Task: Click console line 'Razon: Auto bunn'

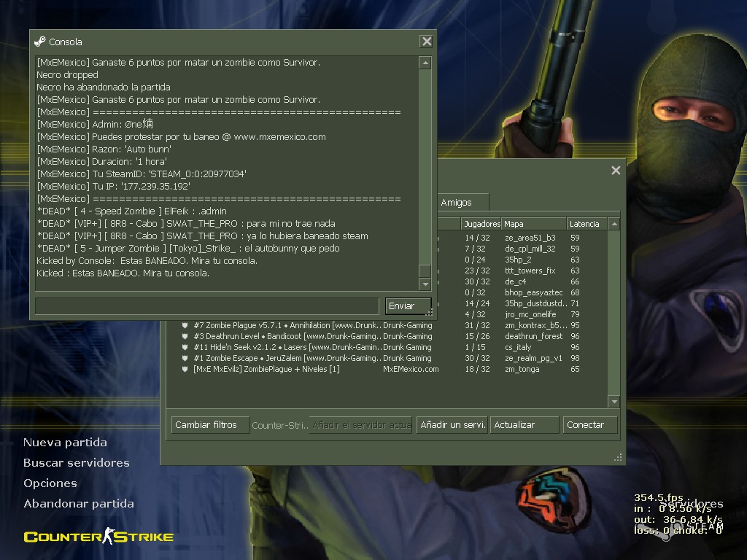Action: [104, 149]
